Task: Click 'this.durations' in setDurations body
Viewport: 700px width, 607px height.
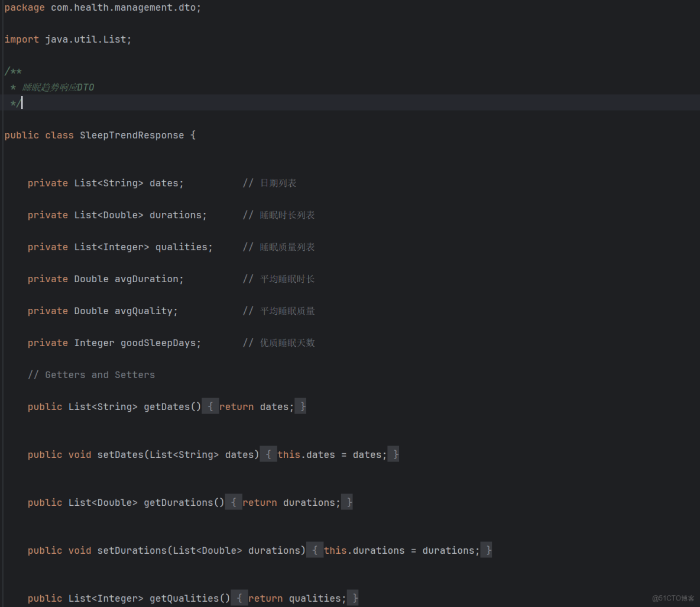Action: pyautogui.click(x=364, y=550)
